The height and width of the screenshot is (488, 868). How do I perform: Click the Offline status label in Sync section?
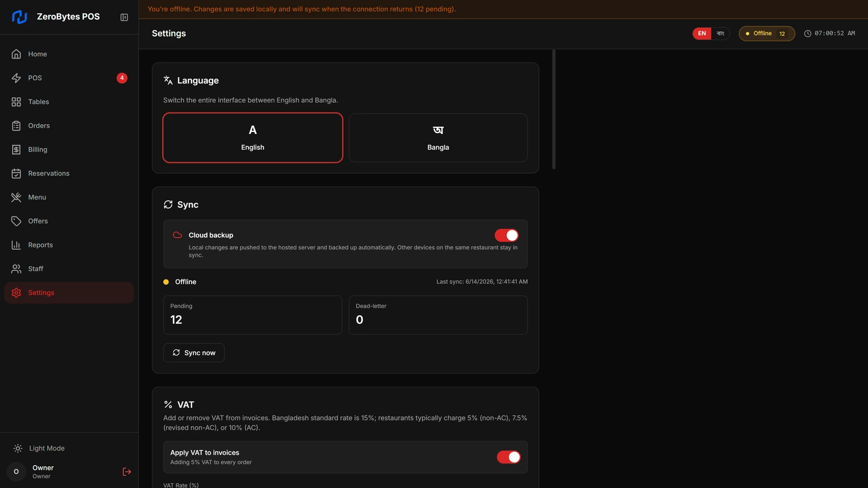[186, 282]
